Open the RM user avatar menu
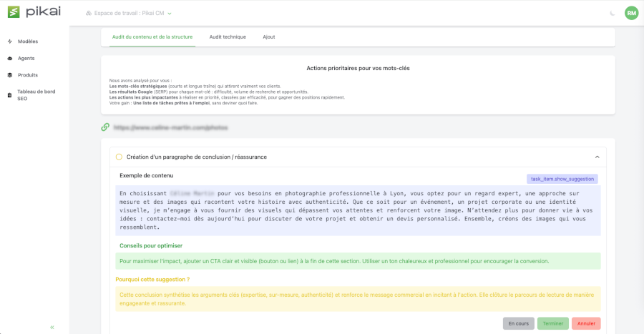Viewport: 644px width, 334px height. 631,13
